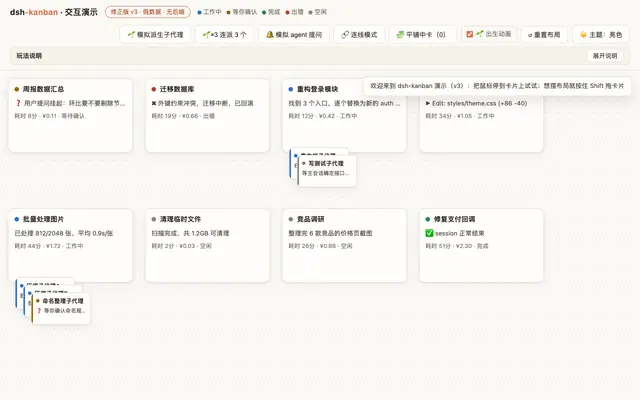Click the sprout icon on 模拟派生子代理
This screenshot has height=400, width=640.
(131, 34)
